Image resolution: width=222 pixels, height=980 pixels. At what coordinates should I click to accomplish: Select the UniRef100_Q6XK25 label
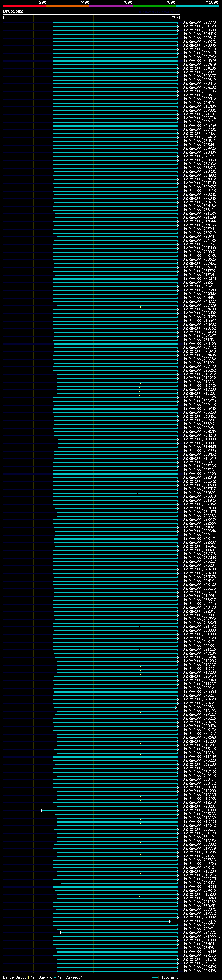199,397
